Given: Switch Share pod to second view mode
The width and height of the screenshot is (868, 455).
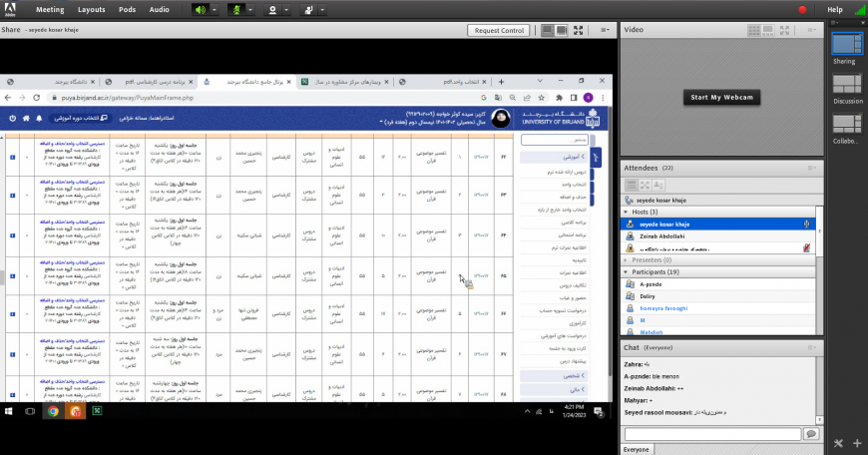Looking at the screenshot, I should point(562,31).
